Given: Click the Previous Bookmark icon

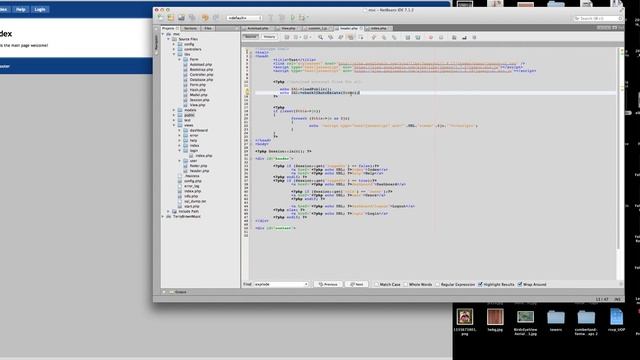Looking at the screenshot, I should click(374, 38).
